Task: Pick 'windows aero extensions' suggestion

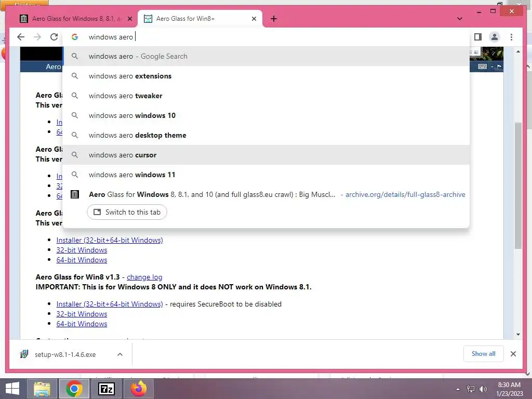Action: (266, 76)
